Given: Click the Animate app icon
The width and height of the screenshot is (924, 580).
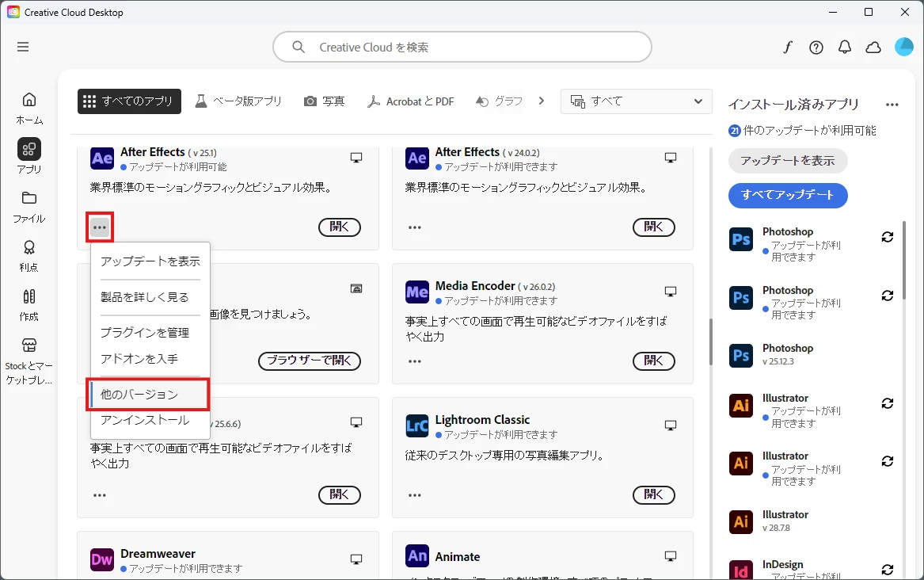Looking at the screenshot, I should [417, 556].
